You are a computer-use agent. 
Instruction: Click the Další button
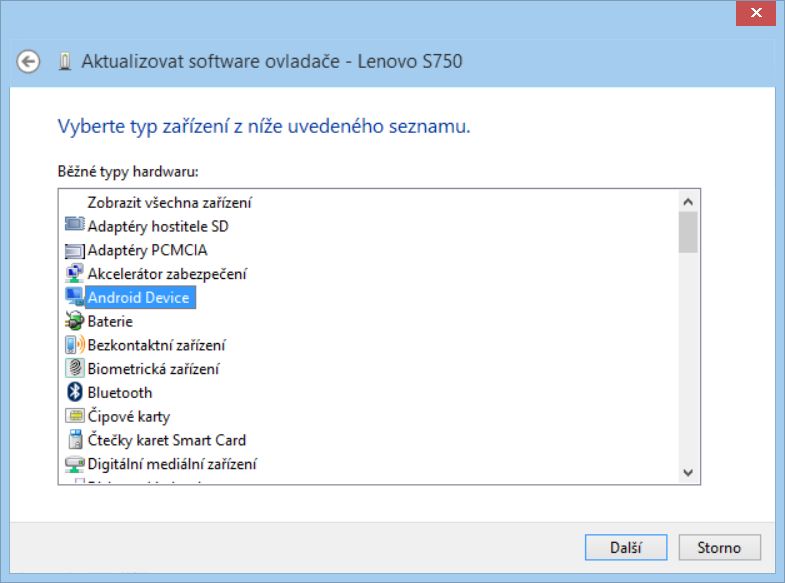click(x=626, y=547)
